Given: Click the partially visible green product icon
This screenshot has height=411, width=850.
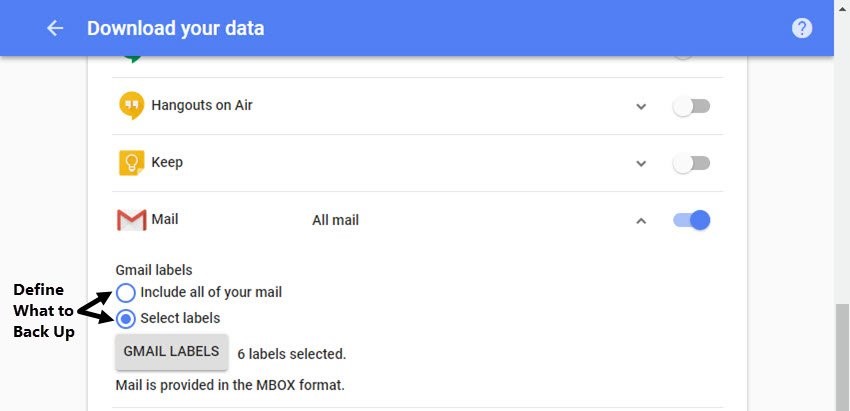Looking at the screenshot, I should [x=132, y=59].
